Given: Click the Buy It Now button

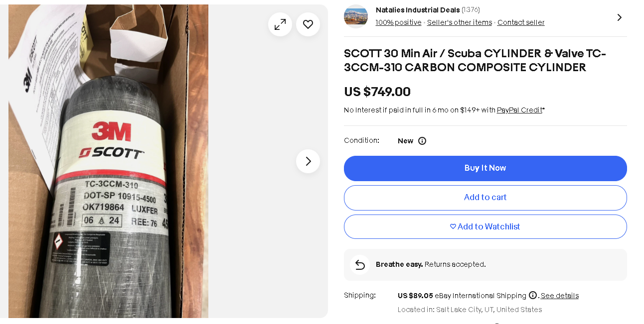Looking at the screenshot, I should click(485, 168).
